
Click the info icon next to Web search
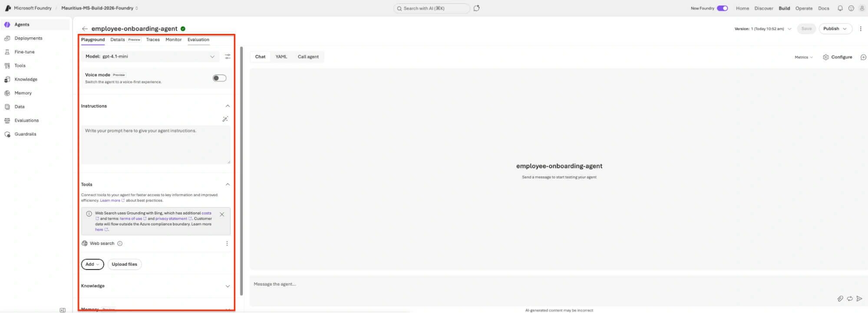click(120, 244)
